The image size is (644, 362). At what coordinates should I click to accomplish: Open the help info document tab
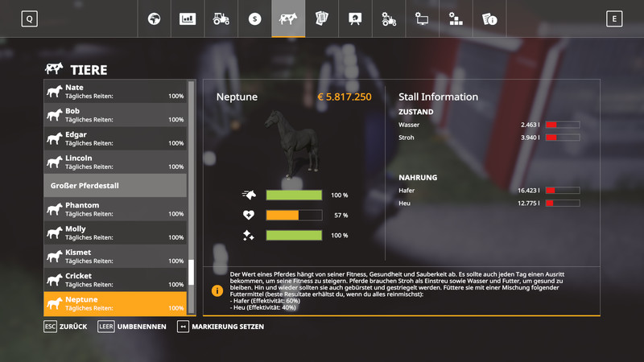click(489, 19)
